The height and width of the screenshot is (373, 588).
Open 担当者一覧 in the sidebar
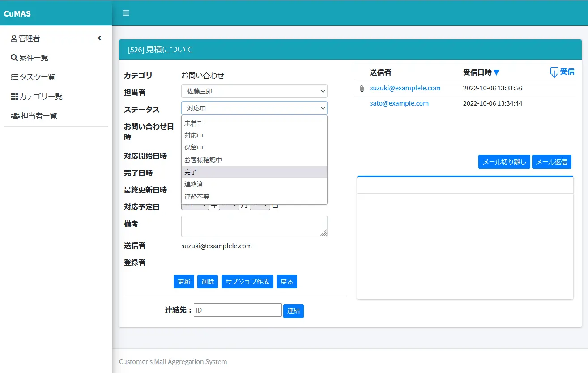click(39, 116)
